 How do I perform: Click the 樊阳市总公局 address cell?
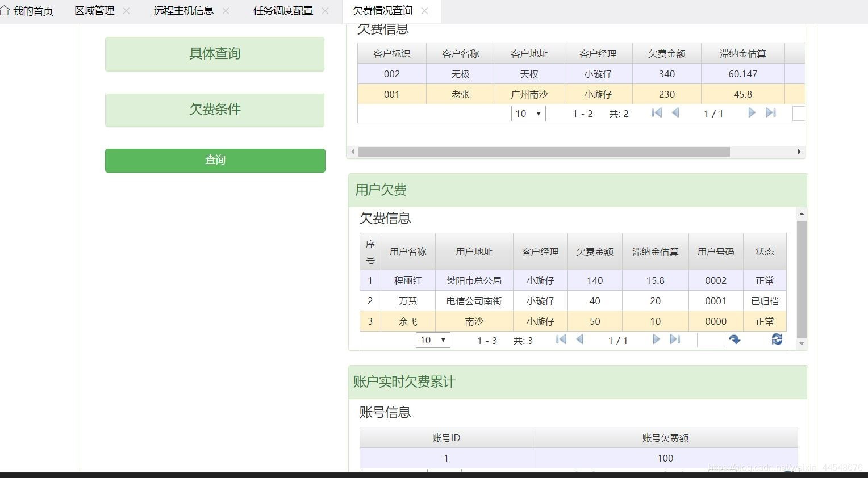tap(474, 280)
